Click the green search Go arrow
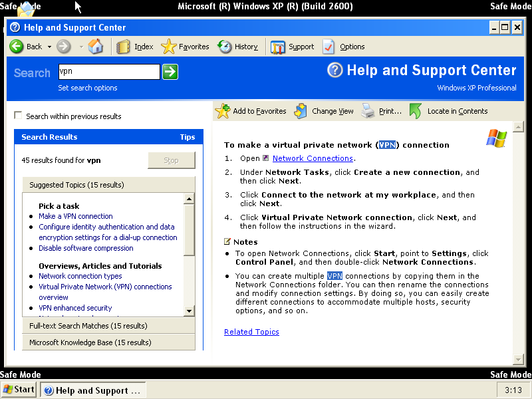Screen dimensions: 532x399 (x=170, y=72)
